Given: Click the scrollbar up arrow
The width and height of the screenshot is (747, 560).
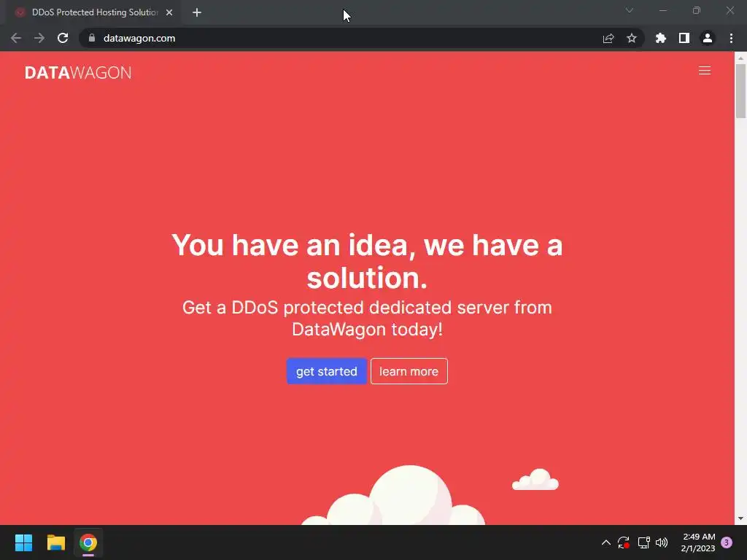Looking at the screenshot, I should click(x=740, y=58).
